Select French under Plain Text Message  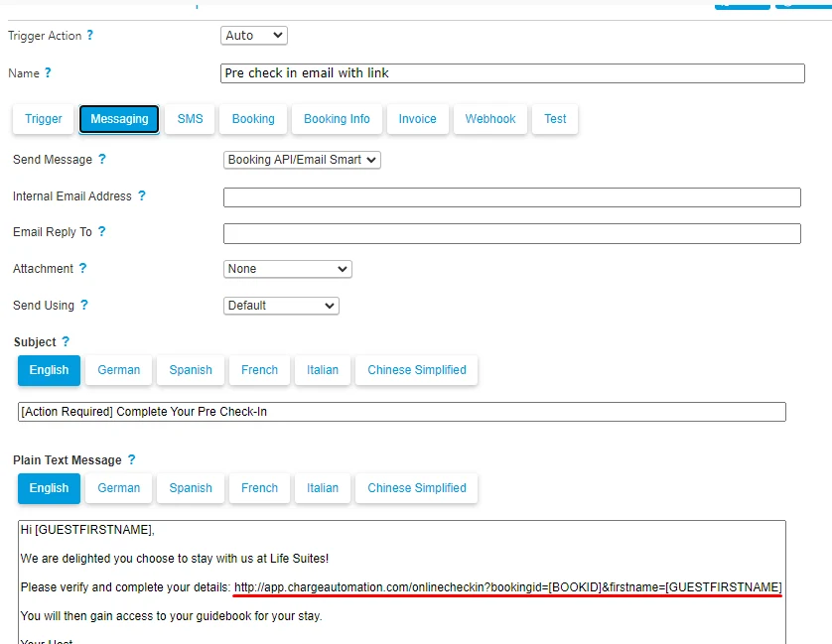pyautogui.click(x=259, y=488)
